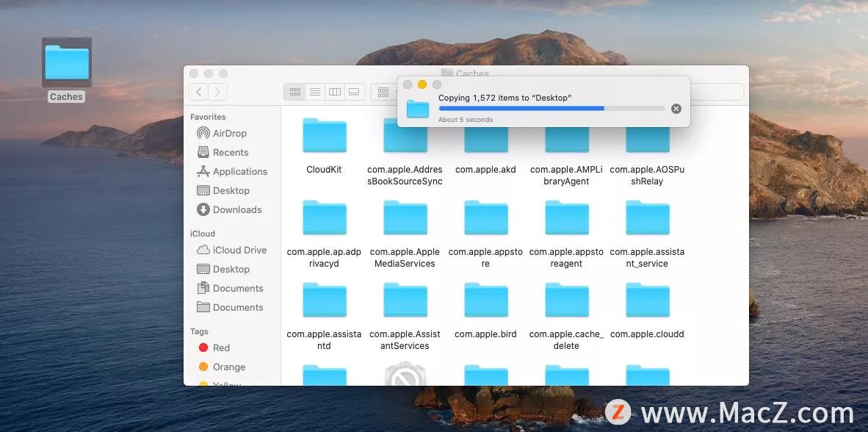Minimize the copy progress dialog

coord(422,84)
